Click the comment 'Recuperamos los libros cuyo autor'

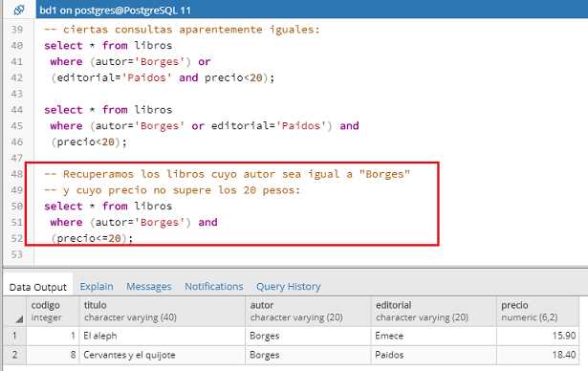[x=228, y=174]
